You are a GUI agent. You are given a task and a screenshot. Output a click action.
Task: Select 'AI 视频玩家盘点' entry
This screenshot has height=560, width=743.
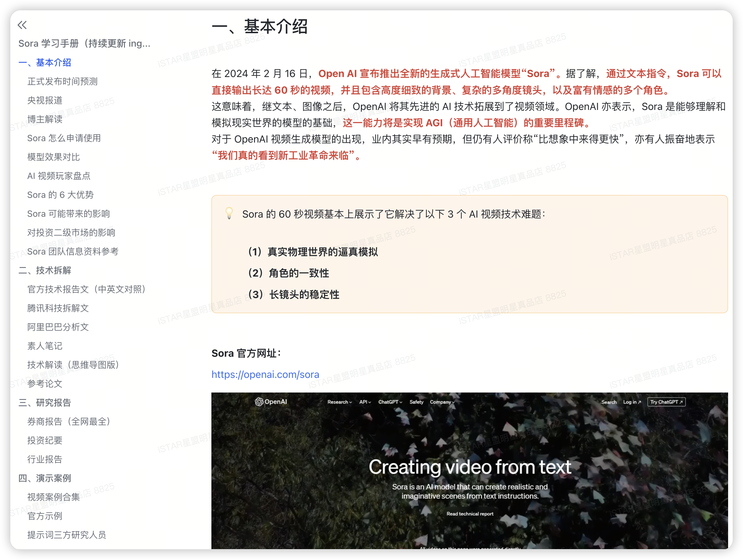click(x=59, y=176)
